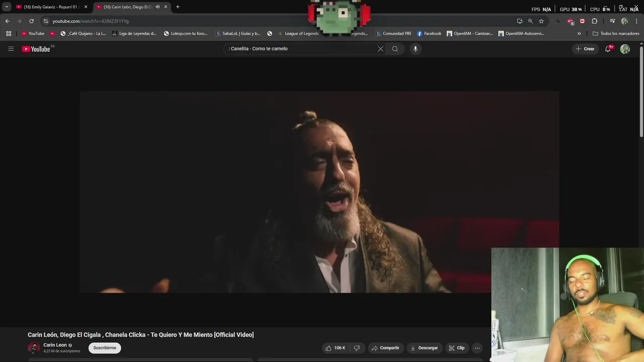View site information for youtube.com
The image size is (644, 362).
[46, 21]
